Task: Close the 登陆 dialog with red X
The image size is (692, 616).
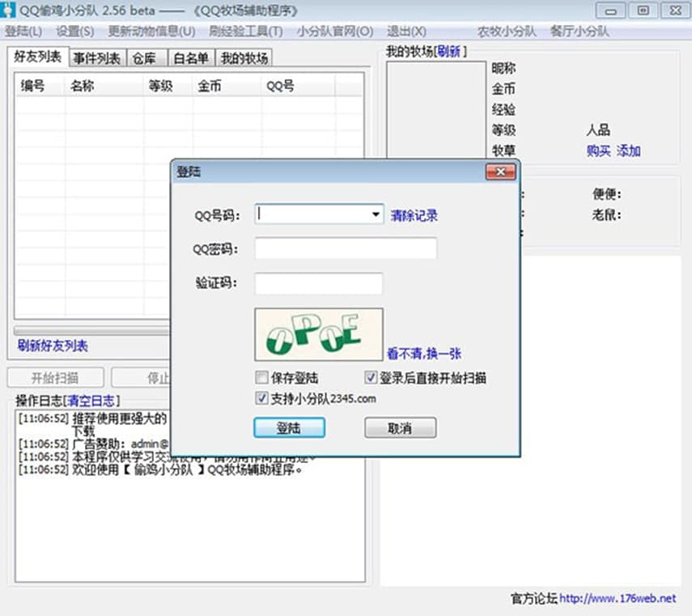Action: 500,172
